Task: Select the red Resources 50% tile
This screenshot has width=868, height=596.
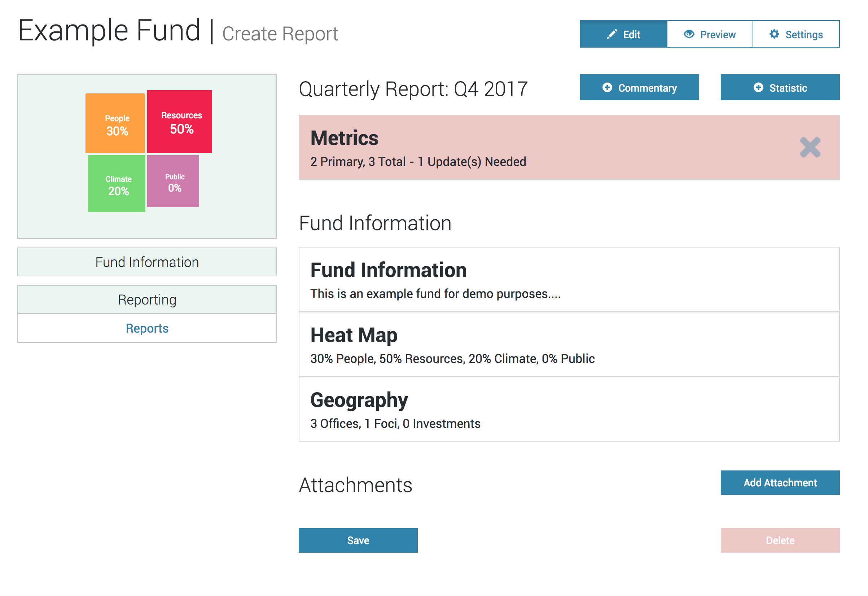Action: pos(180,121)
